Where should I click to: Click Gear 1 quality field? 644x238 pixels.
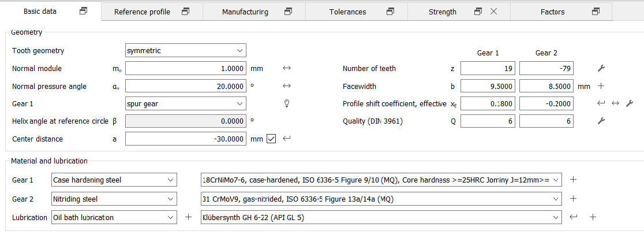(488, 121)
